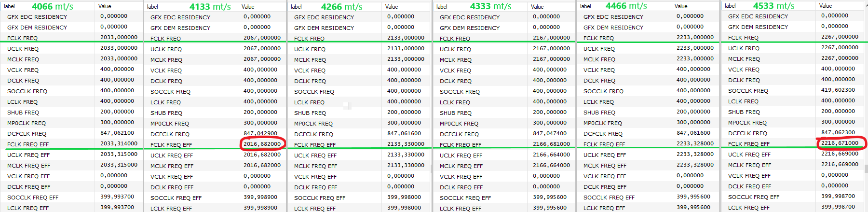Click the UCLK FREQ value 2267,000000

840,47
